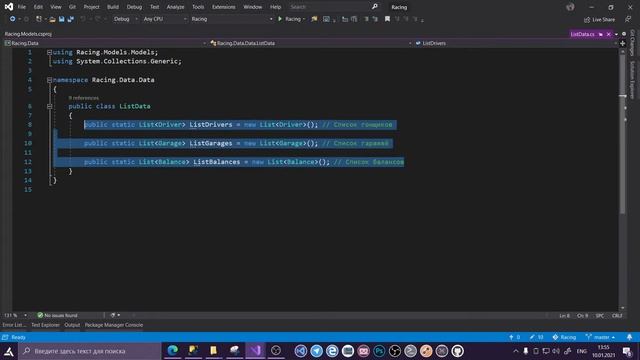Click the split editor plus icon
The height and width of the screenshot is (360, 640).
pyautogui.click(x=623, y=43)
